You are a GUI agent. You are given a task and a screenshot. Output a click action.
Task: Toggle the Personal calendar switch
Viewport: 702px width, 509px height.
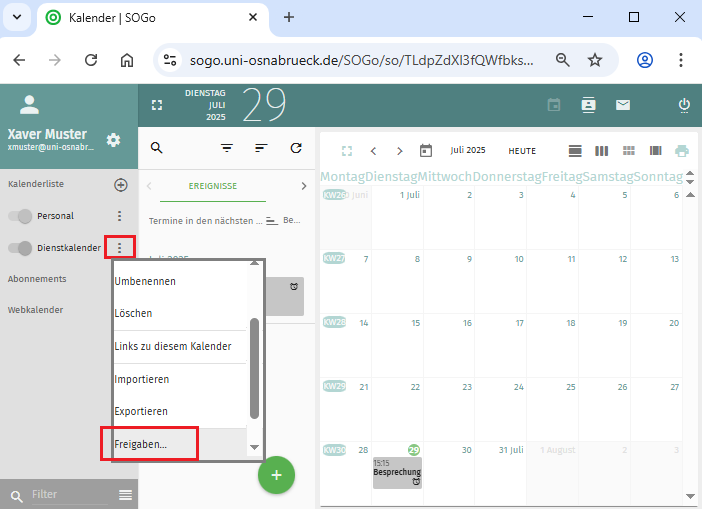click(21, 216)
